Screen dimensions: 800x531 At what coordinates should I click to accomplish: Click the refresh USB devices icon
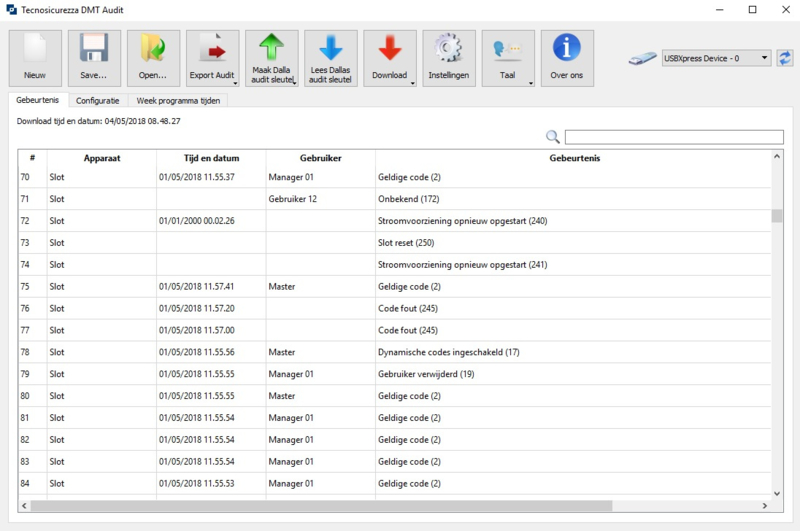coord(784,58)
